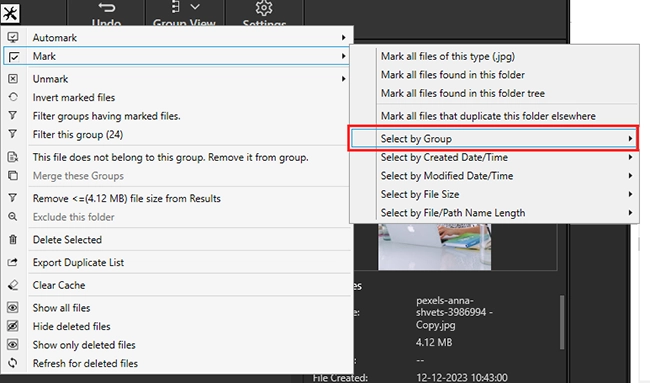
Task: Click the Unmark cross-box icon
Action: click(13, 79)
